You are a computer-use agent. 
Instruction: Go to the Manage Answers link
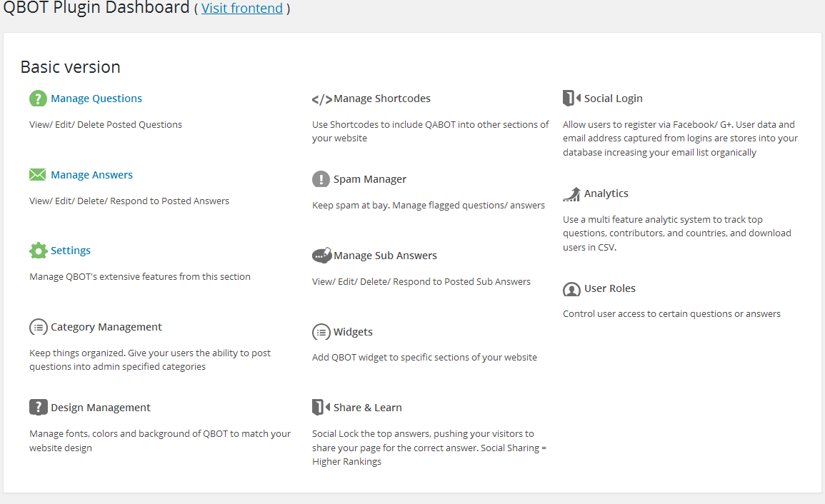point(91,175)
